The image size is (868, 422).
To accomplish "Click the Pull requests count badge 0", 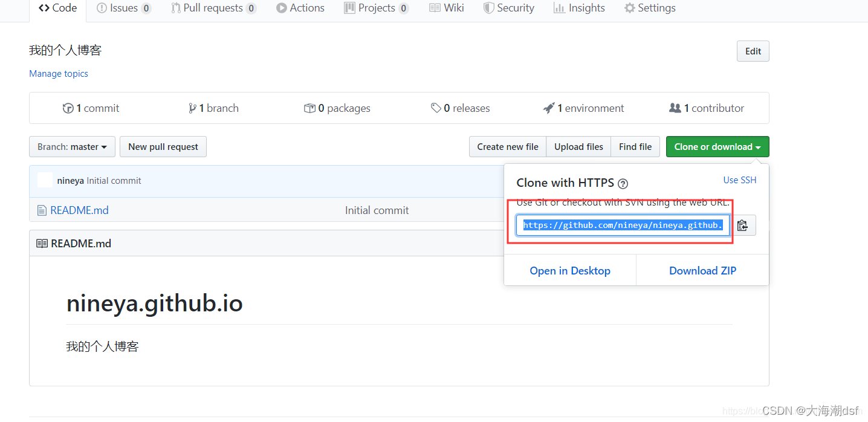I will tap(251, 8).
